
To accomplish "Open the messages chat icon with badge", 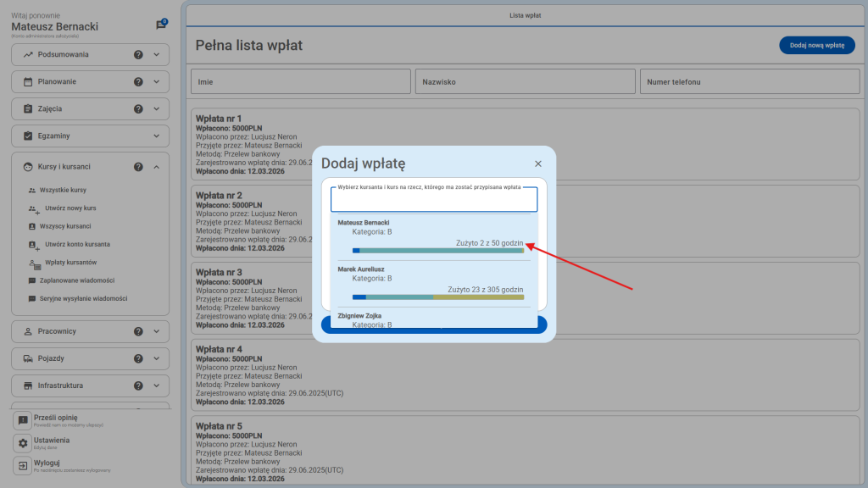I will tap(161, 25).
